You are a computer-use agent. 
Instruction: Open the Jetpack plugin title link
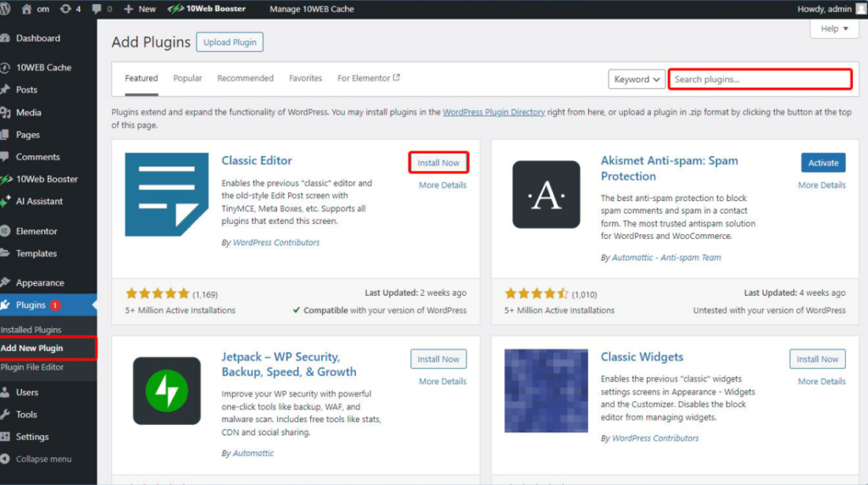tap(289, 365)
